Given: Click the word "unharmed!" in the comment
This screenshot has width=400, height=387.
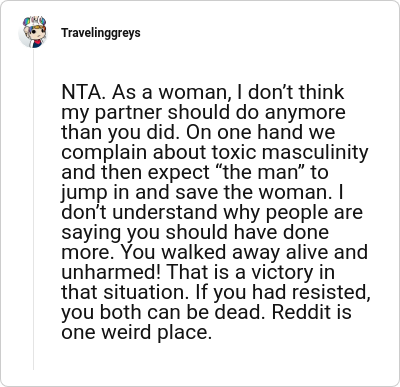Looking at the screenshot, I should (x=111, y=272).
